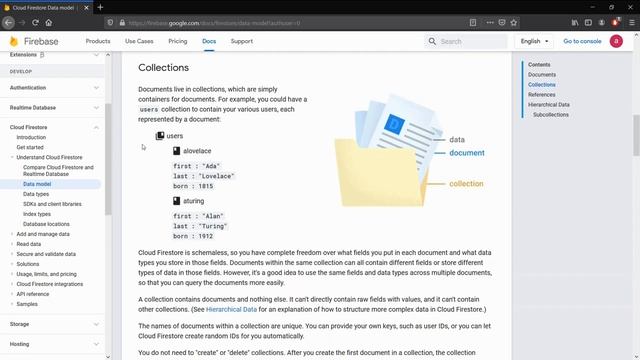This screenshot has height=360, width=640.
Task: Follow the Hierarchical Data link in text
Action: point(231,309)
